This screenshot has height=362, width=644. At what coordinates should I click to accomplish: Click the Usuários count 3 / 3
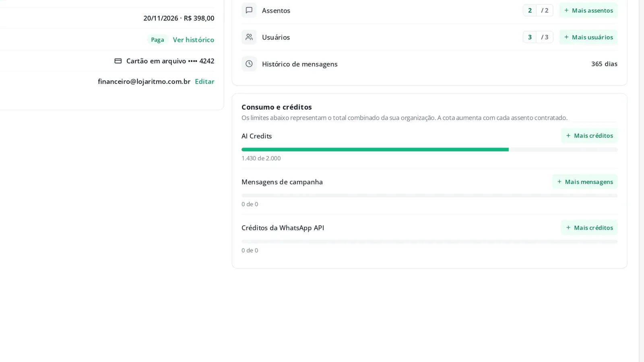coord(538,37)
